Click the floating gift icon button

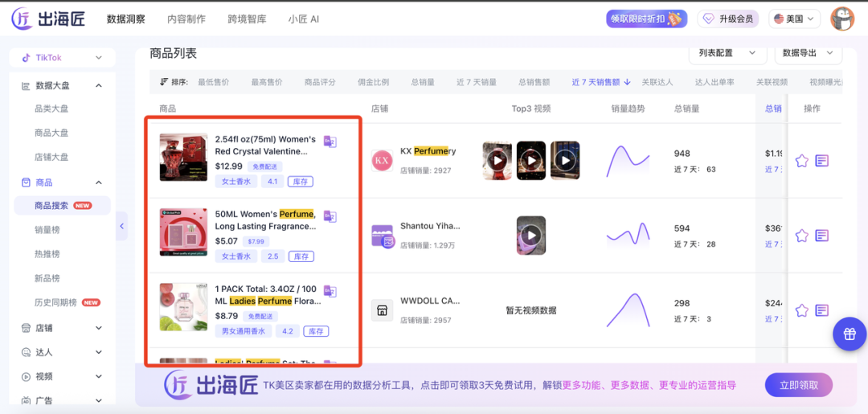tap(850, 334)
